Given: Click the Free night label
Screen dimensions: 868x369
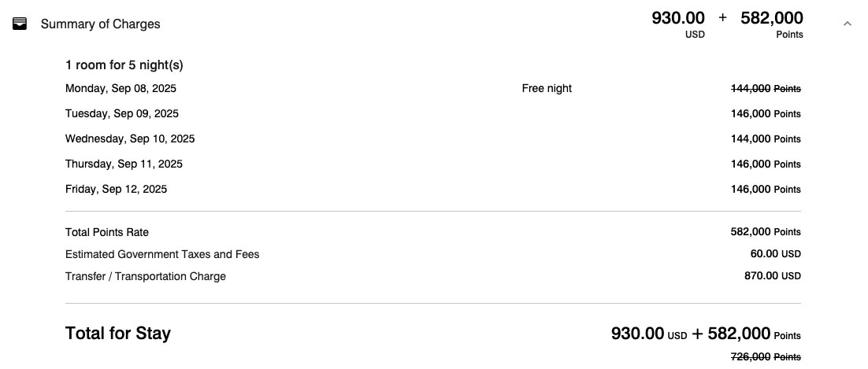Looking at the screenshot, I should coord(547,89).
